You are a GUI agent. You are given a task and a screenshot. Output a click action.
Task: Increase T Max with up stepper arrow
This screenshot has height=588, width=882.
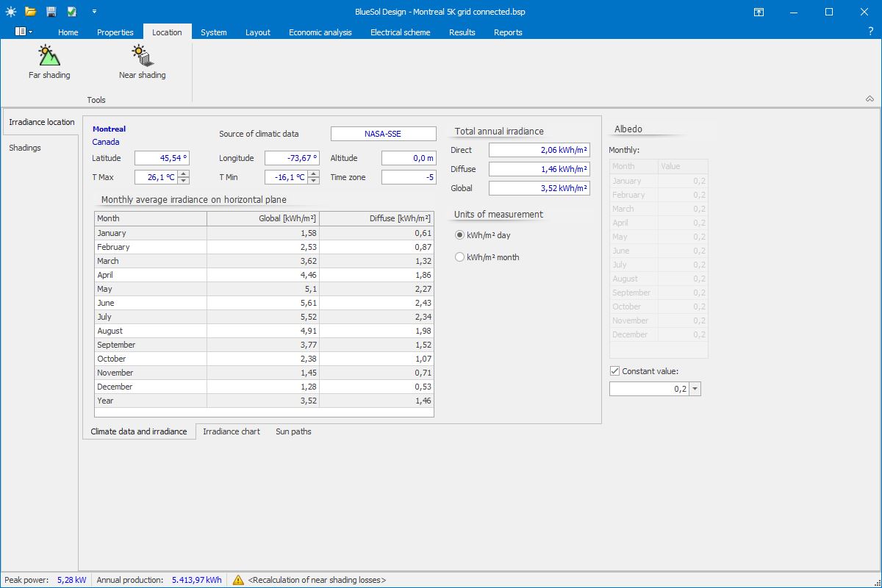(x=184, y=173)
